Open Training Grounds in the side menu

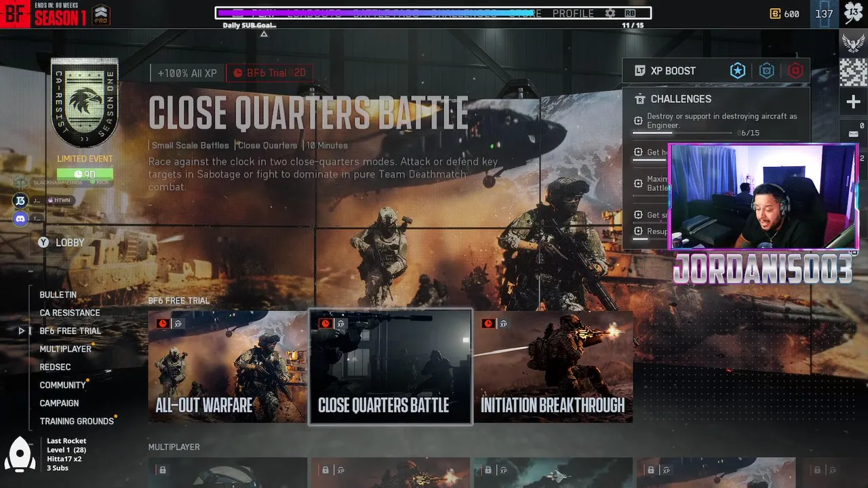pyautogui.click(x=77, y=421)
